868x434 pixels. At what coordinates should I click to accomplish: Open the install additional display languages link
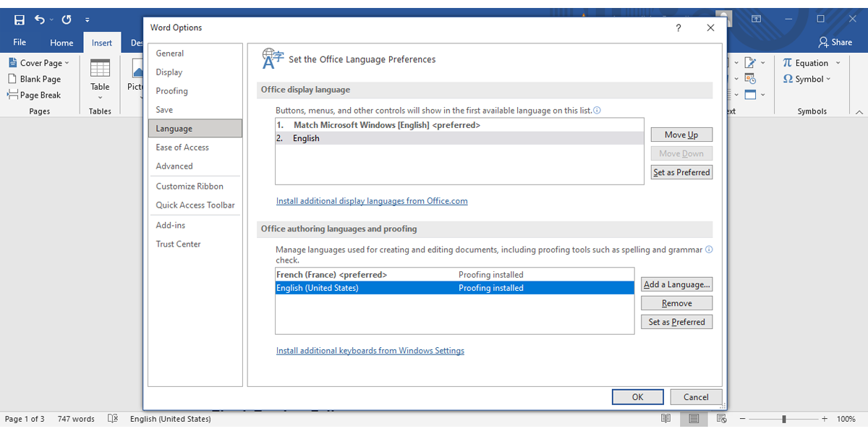372,200
